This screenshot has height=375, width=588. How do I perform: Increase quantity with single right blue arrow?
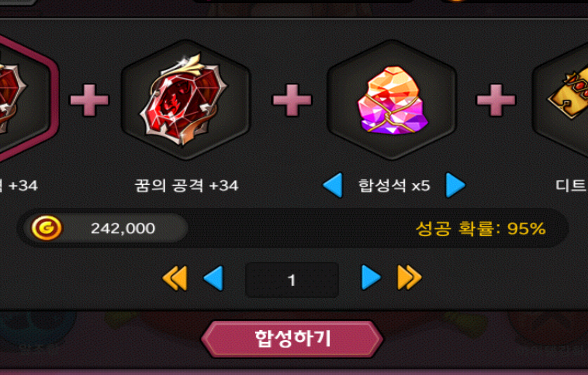point(371,278)
